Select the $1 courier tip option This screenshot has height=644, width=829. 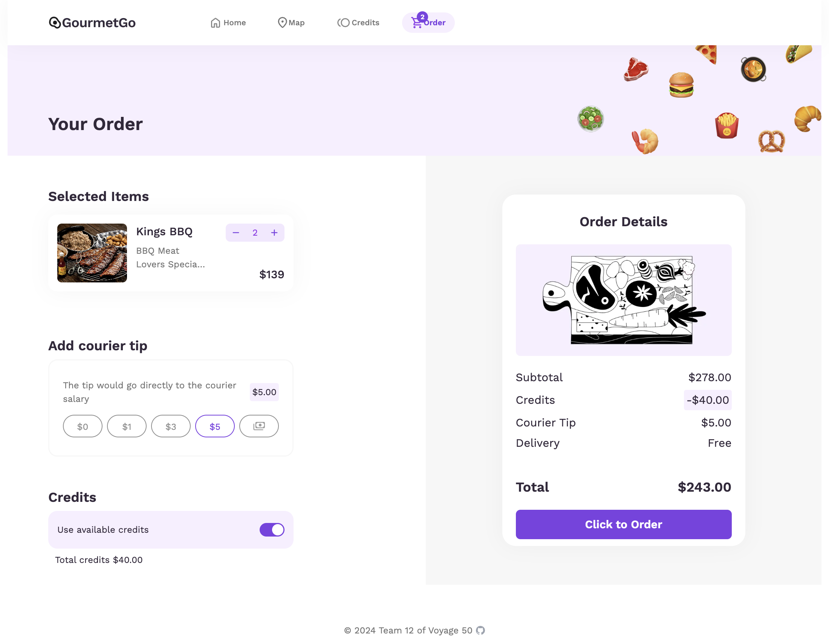pos(127,426)
